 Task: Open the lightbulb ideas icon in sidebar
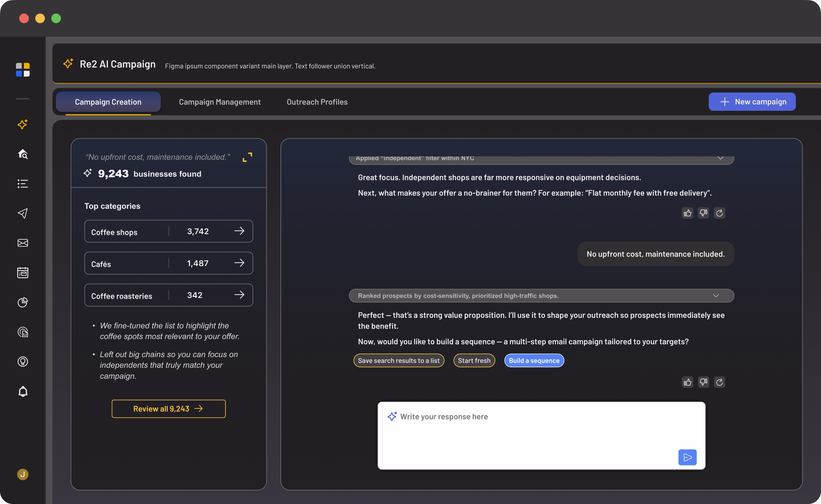click(x=23, y=362)
